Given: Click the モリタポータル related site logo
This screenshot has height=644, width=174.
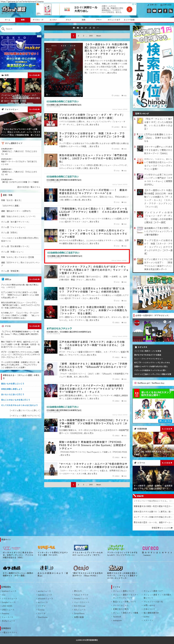Looking at the screenshot, I should click(46, 548).
